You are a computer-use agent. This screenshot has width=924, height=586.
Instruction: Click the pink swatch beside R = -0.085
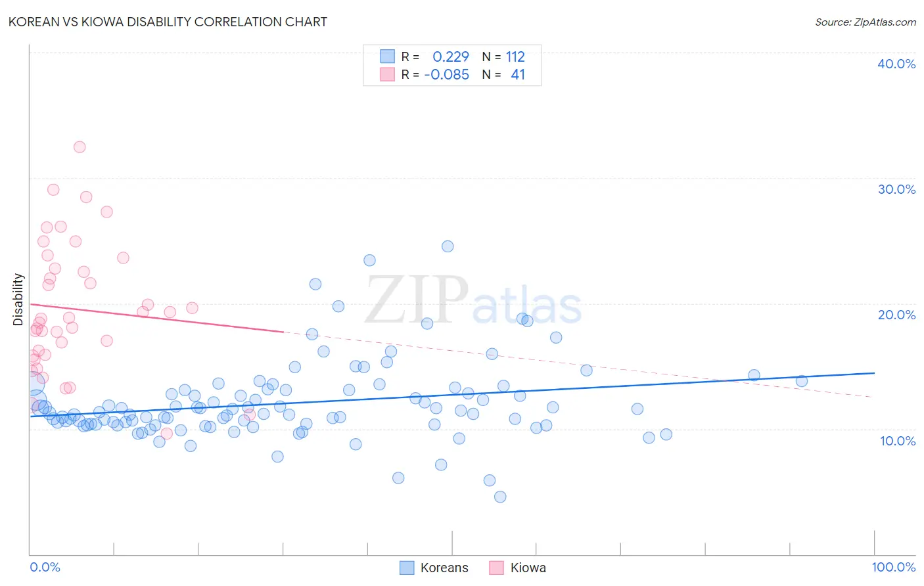coord(388,74)
